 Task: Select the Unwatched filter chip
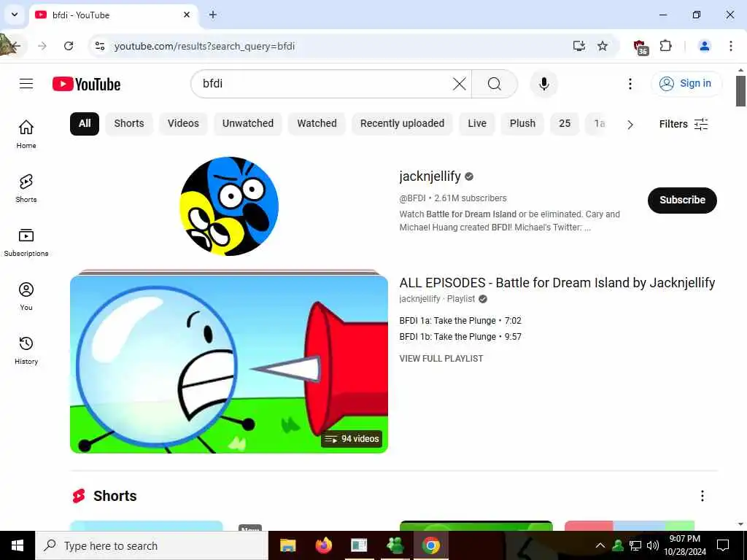point(248,124)
